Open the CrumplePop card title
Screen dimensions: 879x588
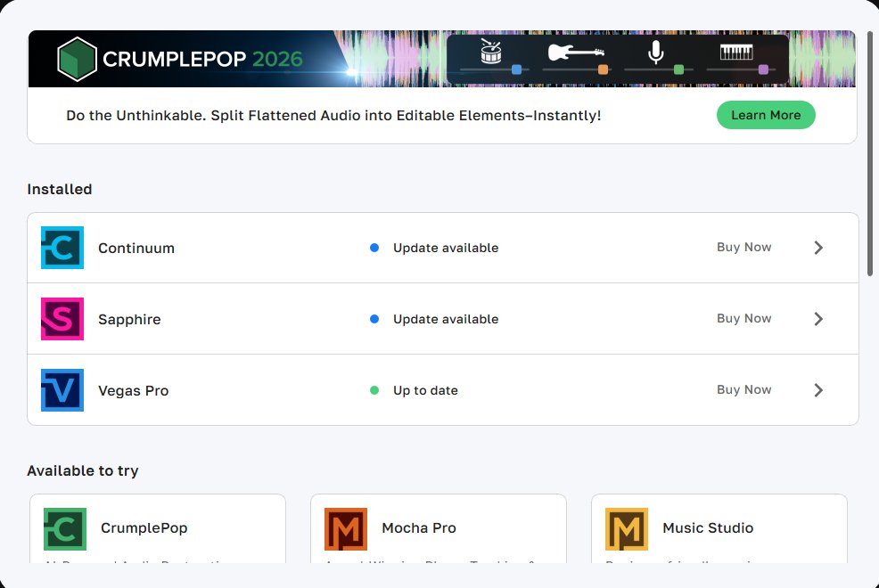144,528
